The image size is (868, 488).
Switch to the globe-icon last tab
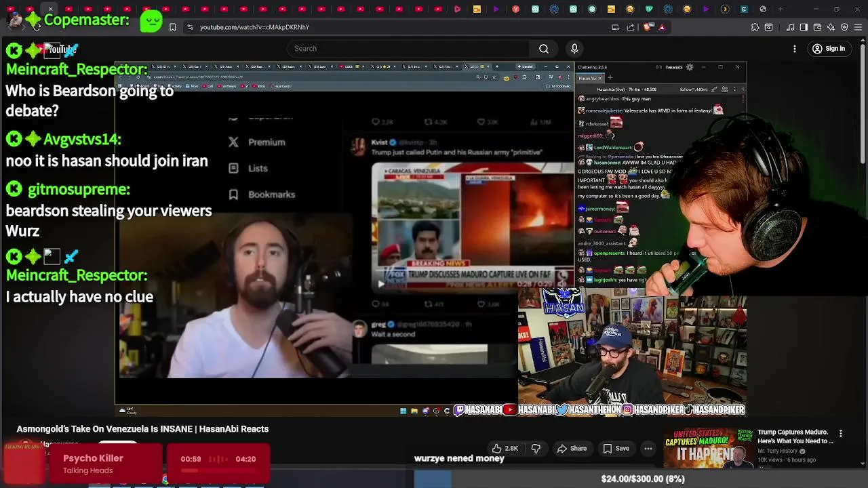click(763, 9)
